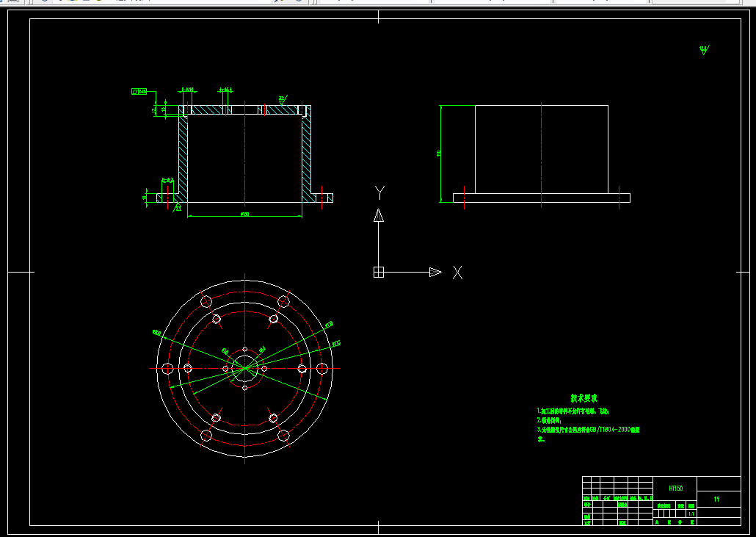
Task: Click the X axis label of the UCS icon
Action: [457, 273]
